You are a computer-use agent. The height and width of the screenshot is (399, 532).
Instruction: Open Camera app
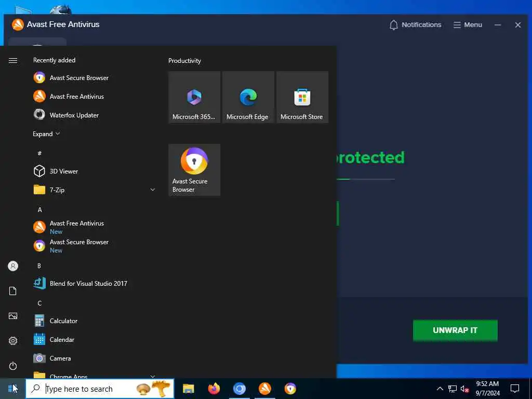[95, 358]
